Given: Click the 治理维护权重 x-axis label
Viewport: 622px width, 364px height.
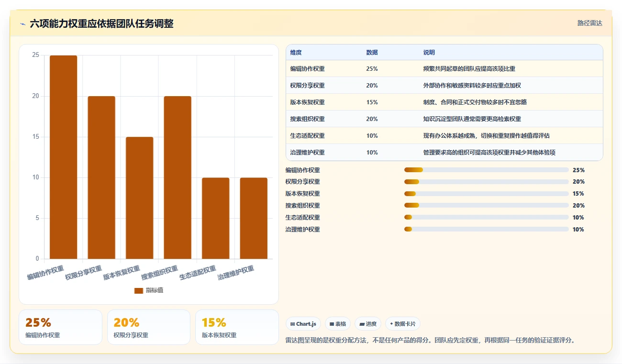Looking at the screenshot, I should click(236, 273).
